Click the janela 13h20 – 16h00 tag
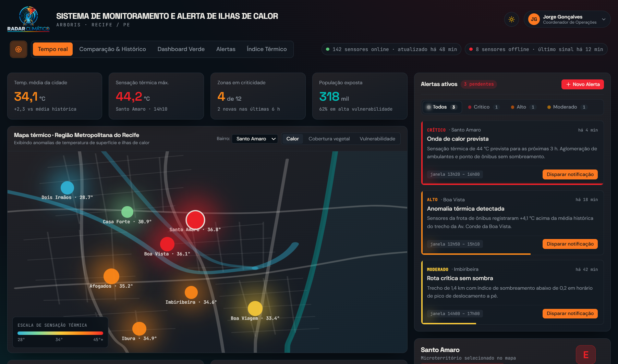Viewport: 618px width, 364px height. pos(455,174)
